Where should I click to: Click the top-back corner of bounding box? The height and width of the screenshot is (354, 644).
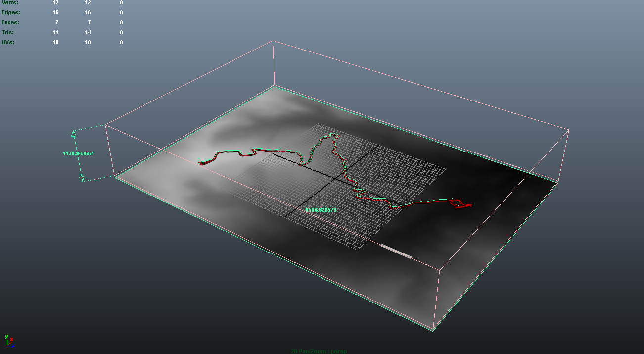point(273,41)
